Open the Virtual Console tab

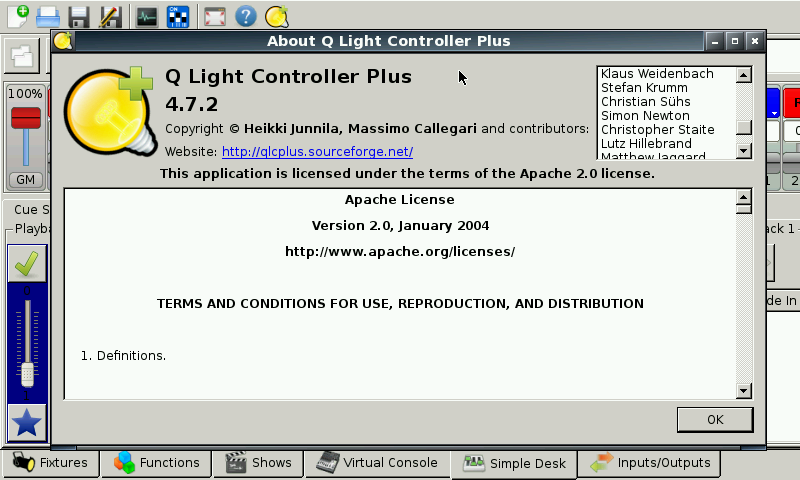coord(377,463)
